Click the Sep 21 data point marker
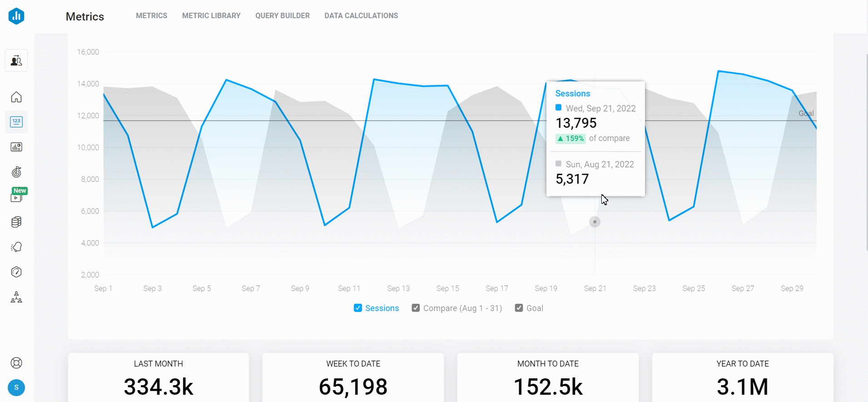This screenshot has width=868, height=402. (x=595, y=222)
